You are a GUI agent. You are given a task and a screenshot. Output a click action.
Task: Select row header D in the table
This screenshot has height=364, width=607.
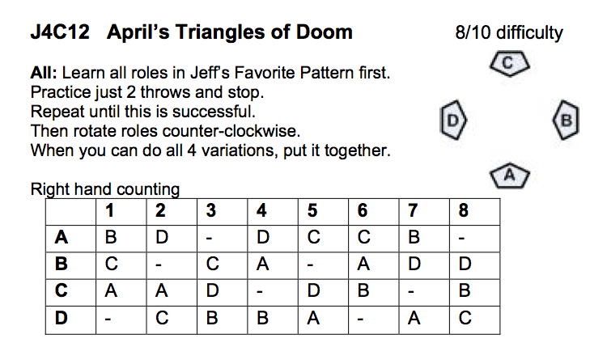click(71, 320)
